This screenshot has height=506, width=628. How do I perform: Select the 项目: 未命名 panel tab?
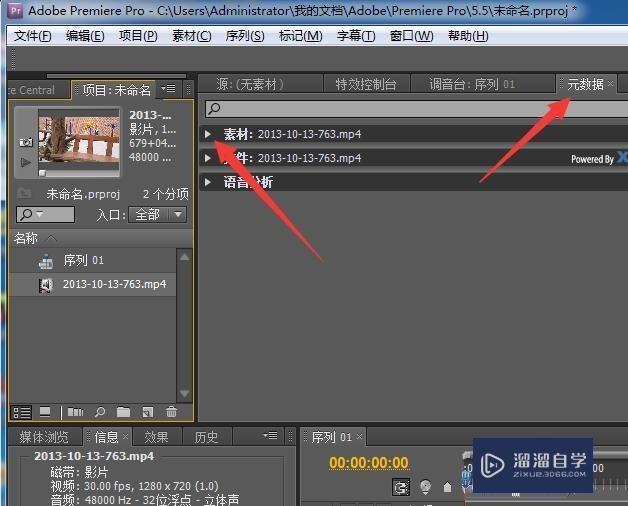click(116, 90)
